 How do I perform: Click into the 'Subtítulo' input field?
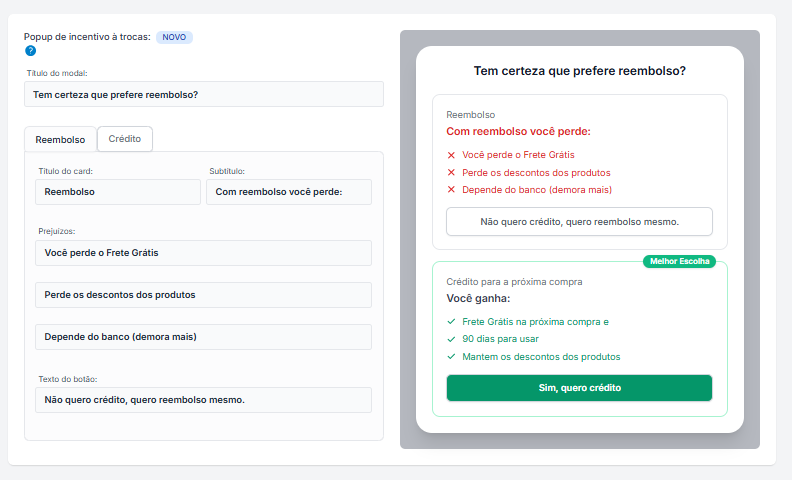289,192
